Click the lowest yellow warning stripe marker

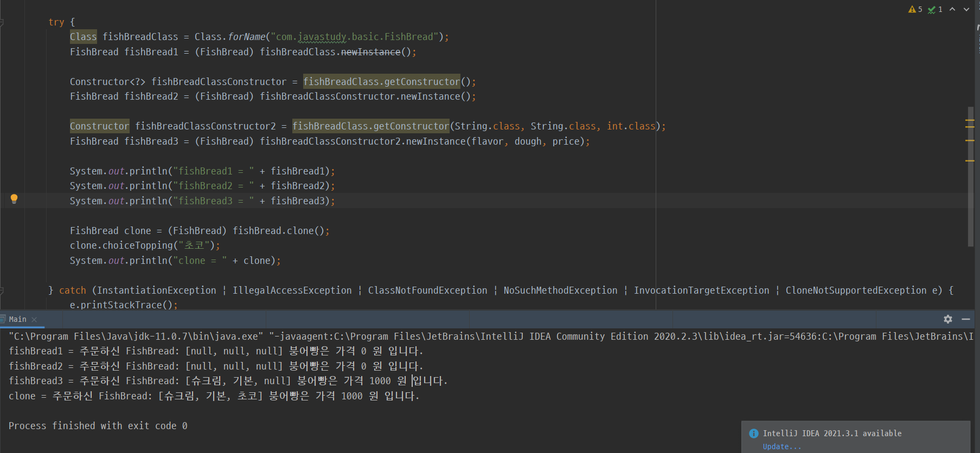(x=970, y=160)
